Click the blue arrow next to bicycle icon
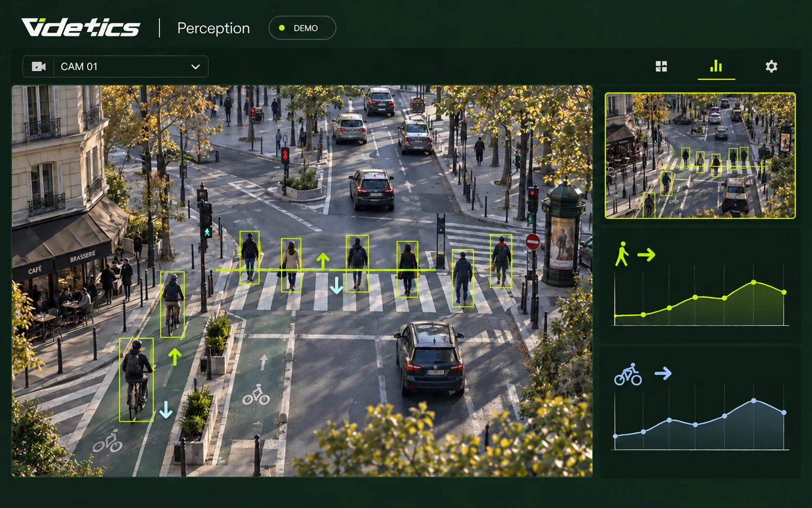812x508 pixels. [x=663, y=373]
